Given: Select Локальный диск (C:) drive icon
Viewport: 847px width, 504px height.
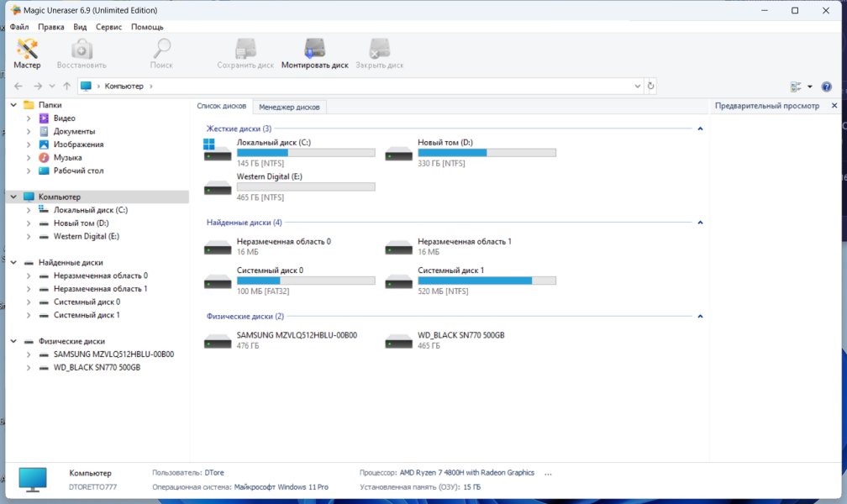Looking at the screenshot, I should (217, 150).
